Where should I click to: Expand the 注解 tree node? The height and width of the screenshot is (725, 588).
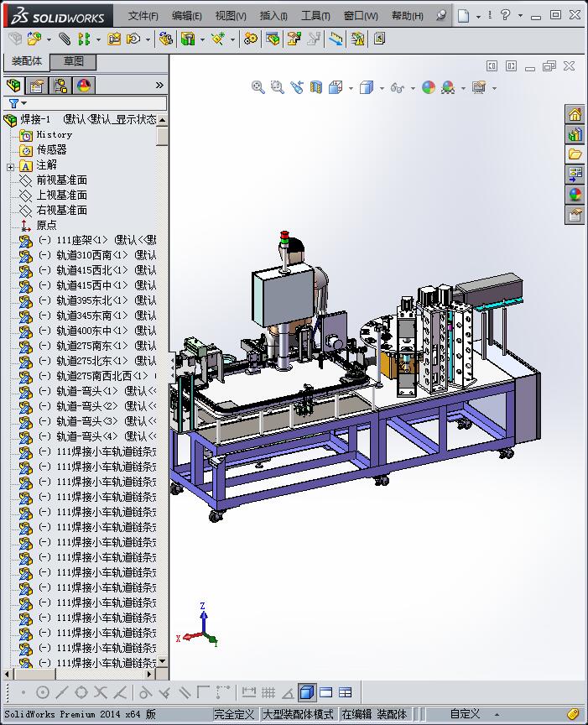point(11,166)
